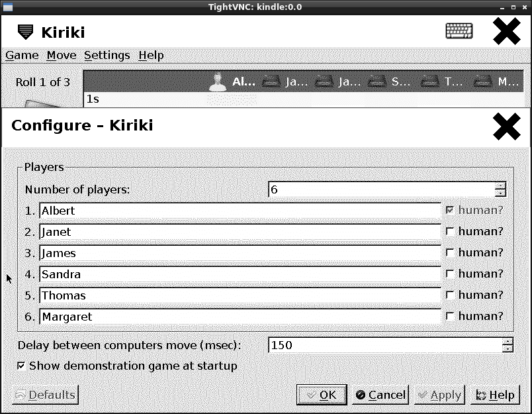Screen dimensions: 532x414
Task: Edit player 4 name field Sandra
Action: tap(240, 274)
